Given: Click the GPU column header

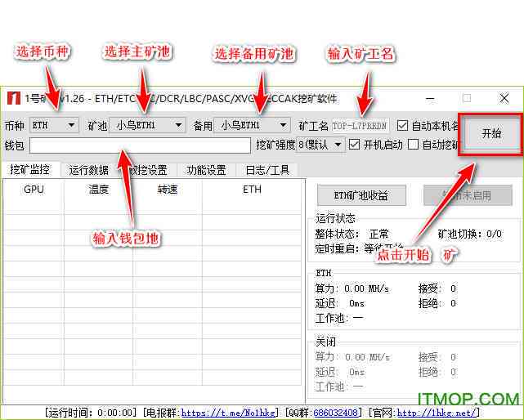Looking at the screenshot, I should point(34,190).
